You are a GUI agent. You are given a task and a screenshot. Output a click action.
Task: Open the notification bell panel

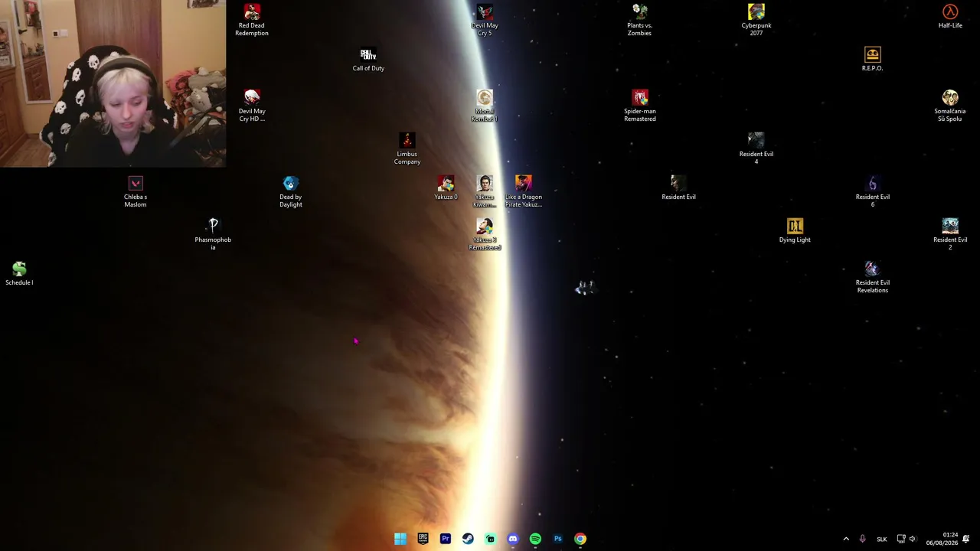(x=966, y=539)
